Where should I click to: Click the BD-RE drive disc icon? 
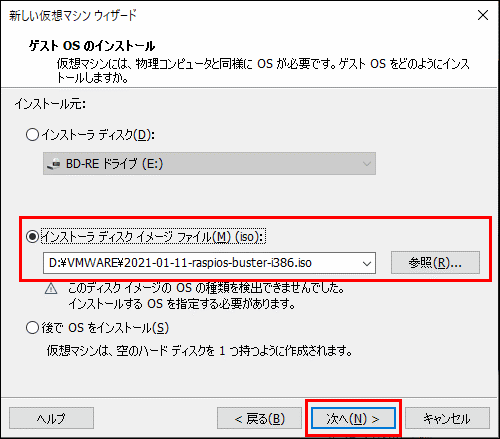tap(54, 164)
